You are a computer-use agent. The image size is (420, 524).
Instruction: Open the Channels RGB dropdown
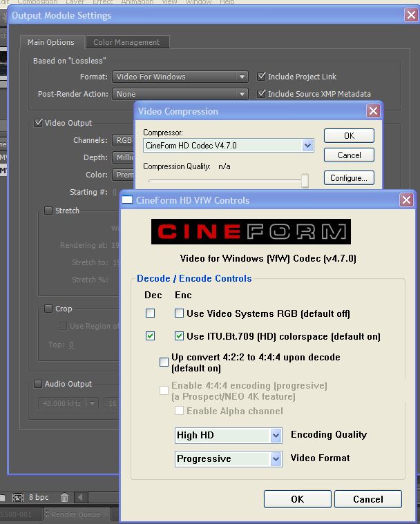coord(124,140)
